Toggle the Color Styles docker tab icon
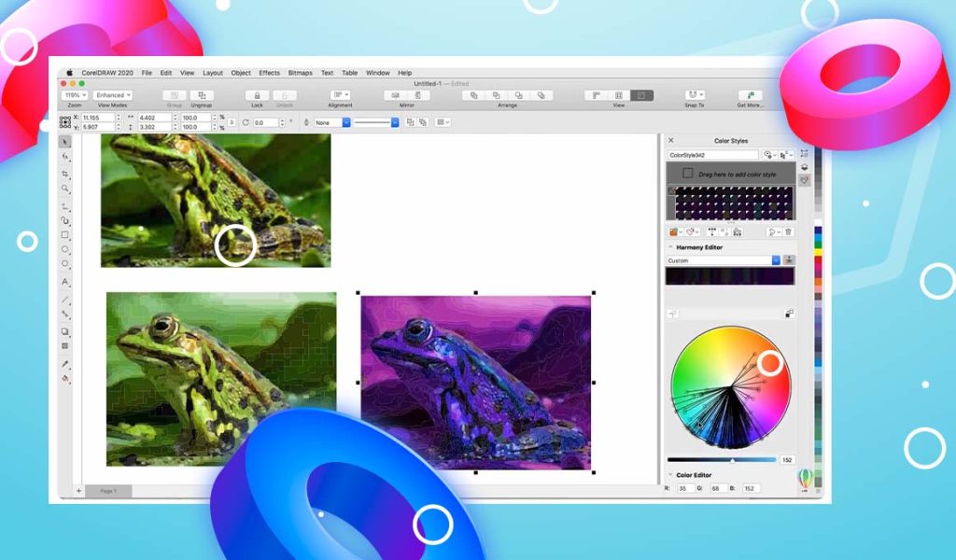The height and width of the screenshot is (560, 956). point(805,180)
